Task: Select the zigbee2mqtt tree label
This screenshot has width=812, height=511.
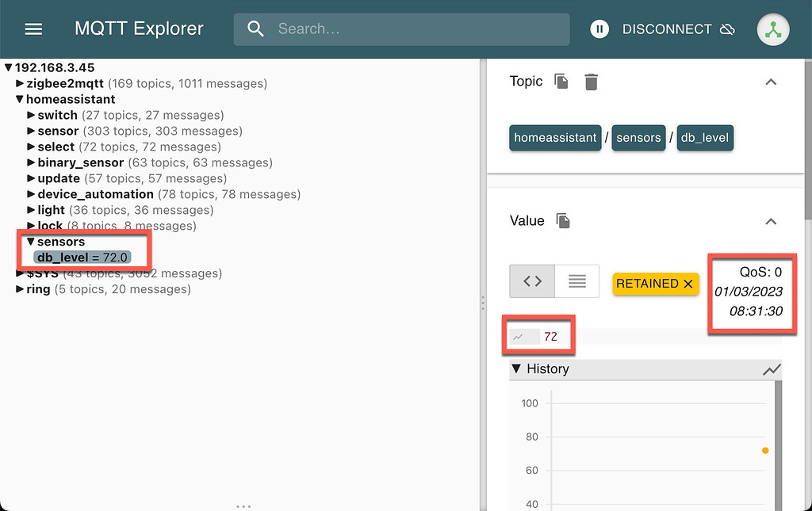Action: (x=65, y=83)
